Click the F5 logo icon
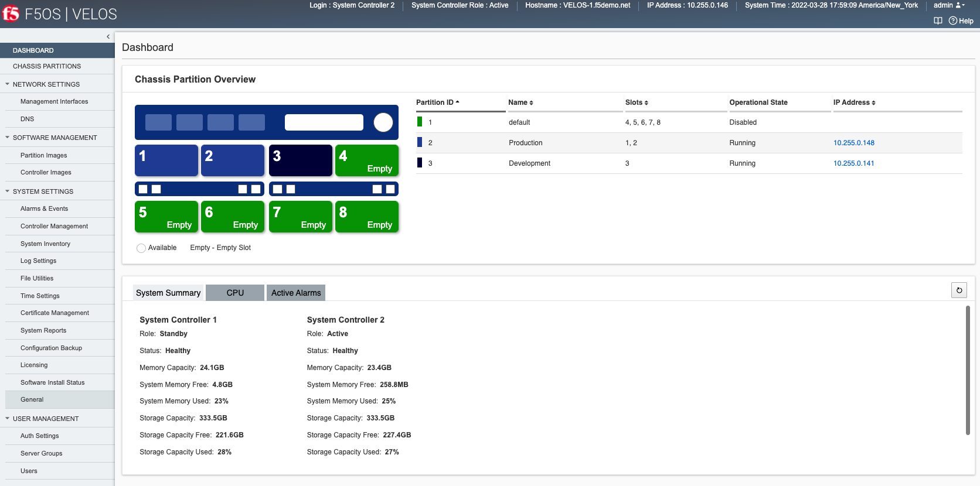The image size is (980, 486). click(11, 13)
